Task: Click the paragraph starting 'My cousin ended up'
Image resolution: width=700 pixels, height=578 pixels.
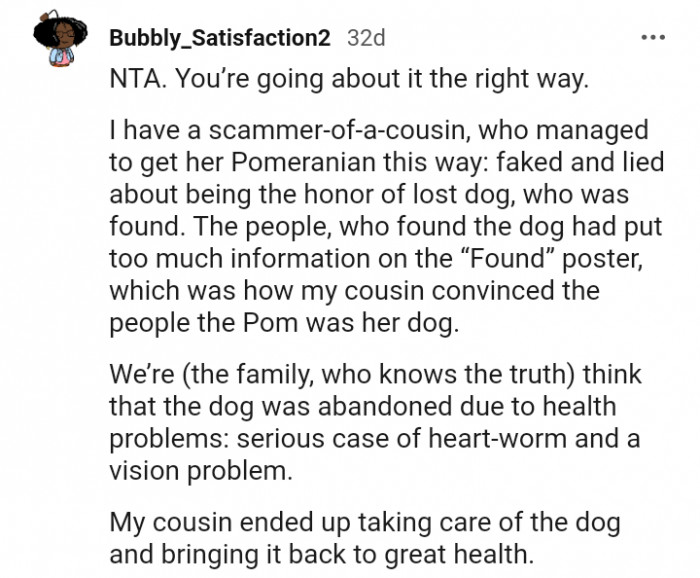Action: point(363,538)
